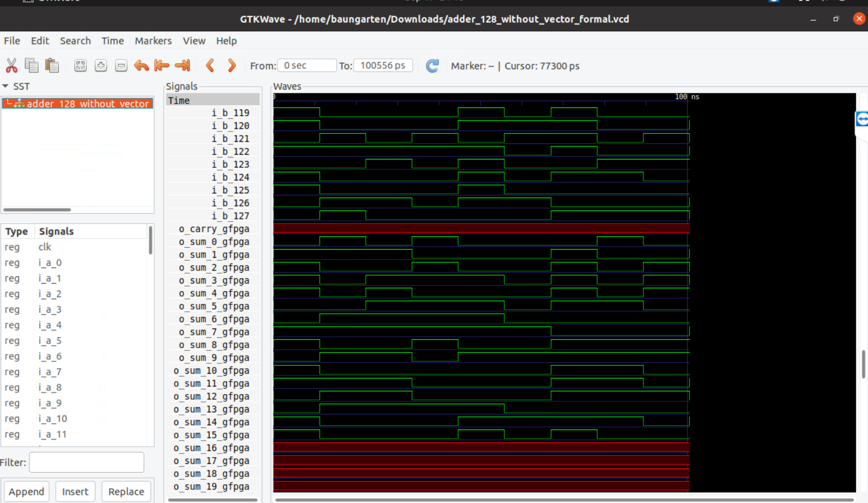Open the Markers menu
Image resolution: width=868 pixels, height=503 pixels.
pyautogui.click(x=153, y=41)
